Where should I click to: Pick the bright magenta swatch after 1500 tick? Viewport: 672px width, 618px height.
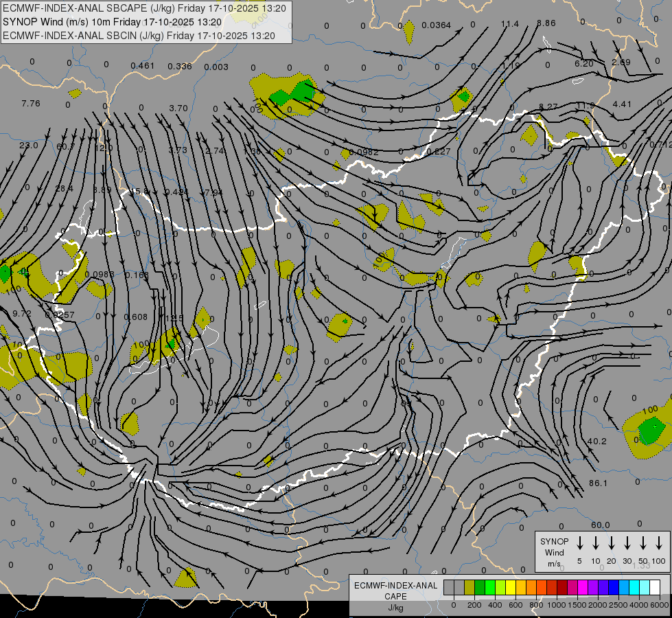click(583, 588)
